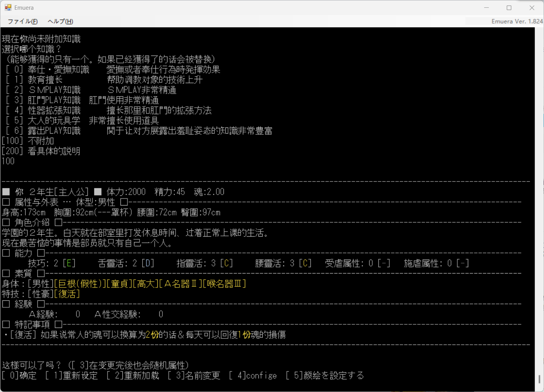This screenshot has width=544, height=392.
Task: Open the ヘルプ(H) menu
Action: coord(60,21)
